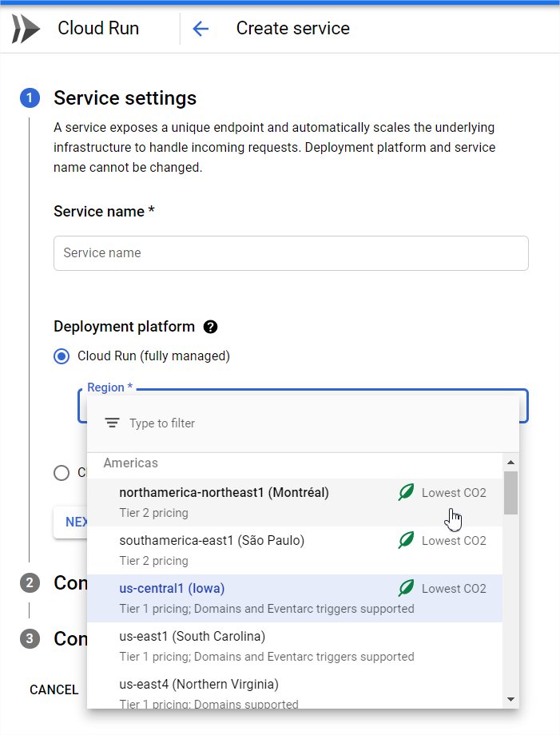Viewport: 560px width, 735px height.
Task: Click Tier 2 pricing text under Montréal
Action: [x=153, y=513]
